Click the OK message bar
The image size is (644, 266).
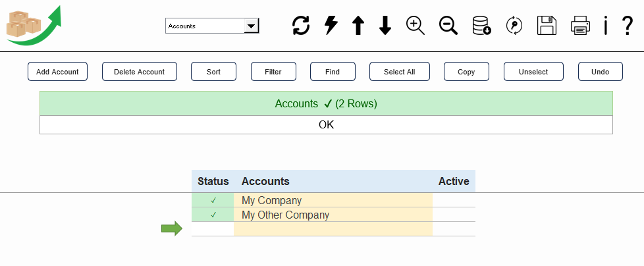tap(326, 125)
